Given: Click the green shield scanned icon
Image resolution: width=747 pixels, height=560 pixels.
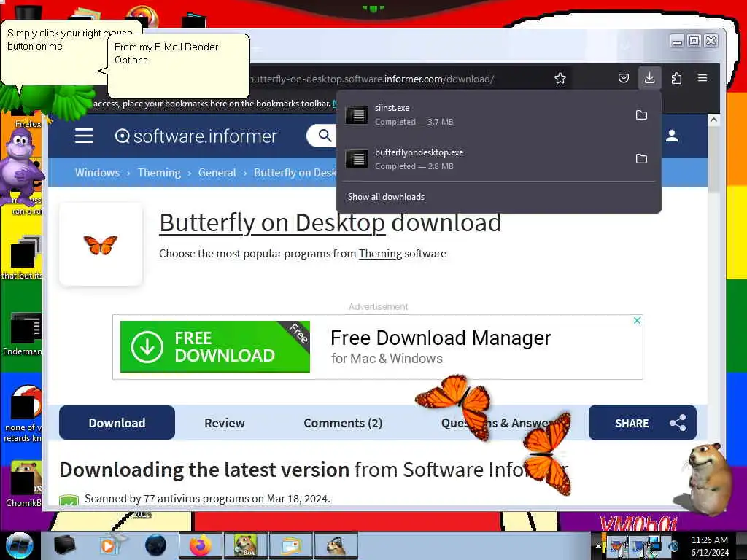Looking at the screenshot, I should click(69, 500).
